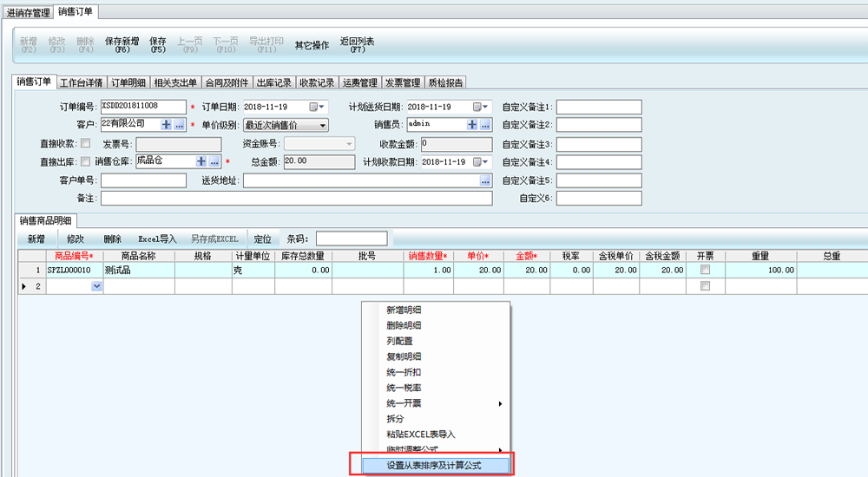868x477 pixels.
Task: Open the 订单日期 calendar picker
Action: pyautogui.click(x=319, y=107)
